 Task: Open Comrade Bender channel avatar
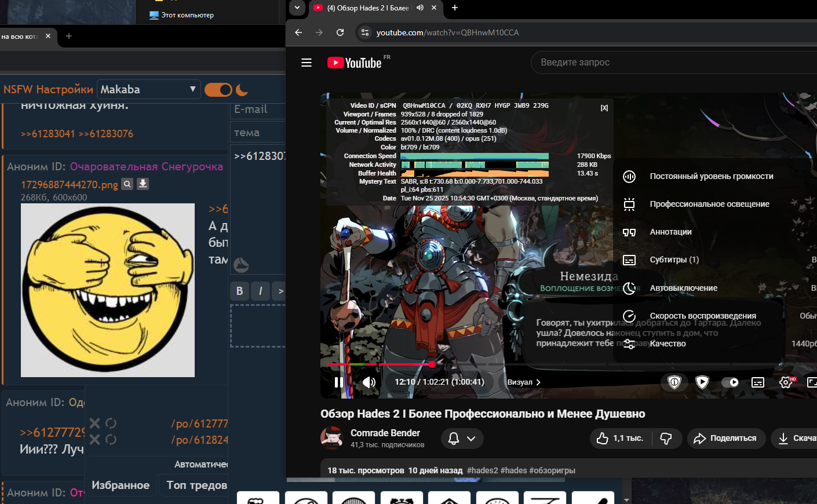pyautogui.click(x=332, y=439)
